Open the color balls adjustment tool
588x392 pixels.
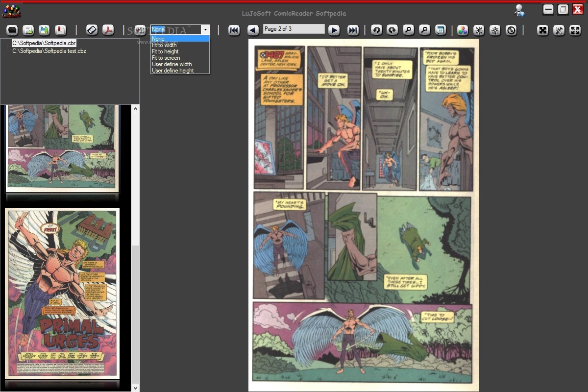463,30
